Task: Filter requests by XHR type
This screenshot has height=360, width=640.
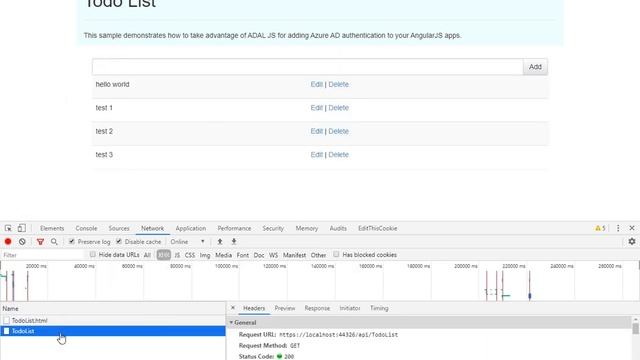Action: tap(164, 255)
